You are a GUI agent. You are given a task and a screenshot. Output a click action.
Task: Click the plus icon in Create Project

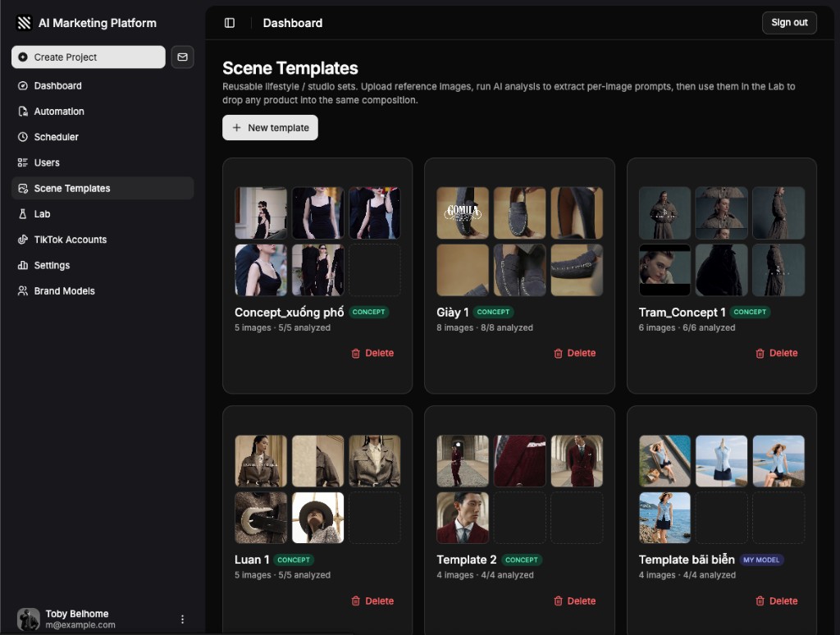[22, 57]
